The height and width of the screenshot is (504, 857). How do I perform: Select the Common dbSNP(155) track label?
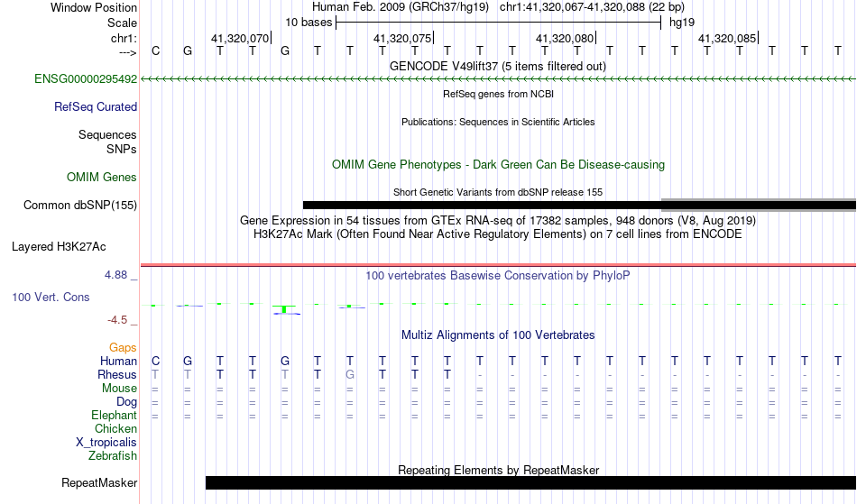click(80, 206)
